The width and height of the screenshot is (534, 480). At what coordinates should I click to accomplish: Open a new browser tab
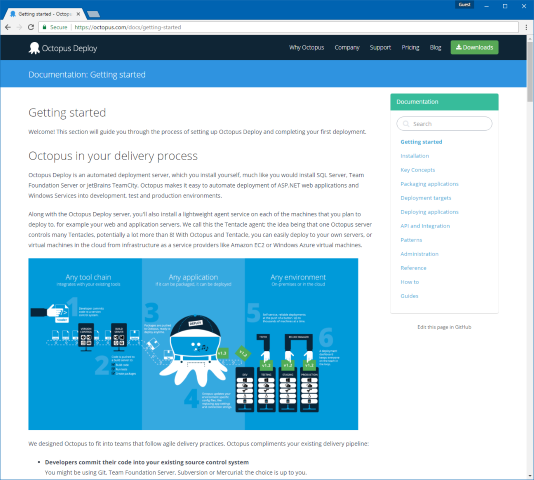click(93, 14)
